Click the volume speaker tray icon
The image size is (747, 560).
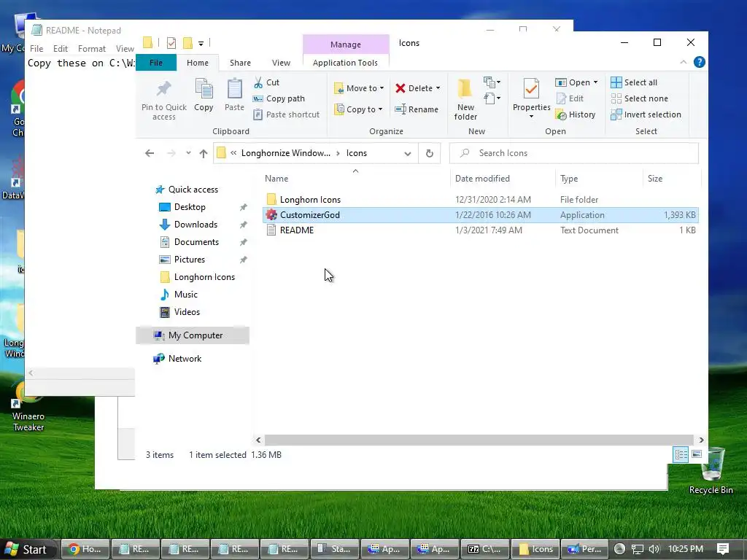654,549
